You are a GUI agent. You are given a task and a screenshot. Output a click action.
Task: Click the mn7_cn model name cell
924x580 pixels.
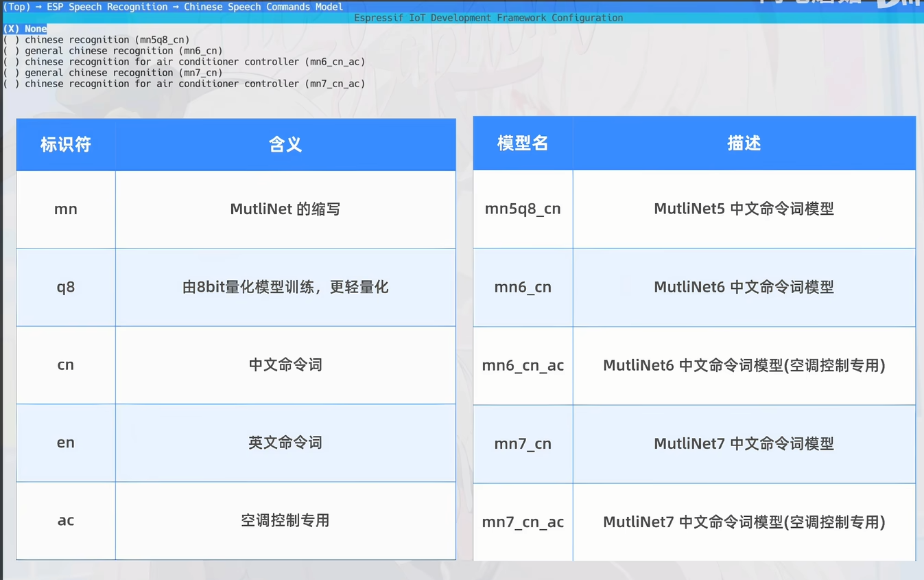click(x=523, y=444)
